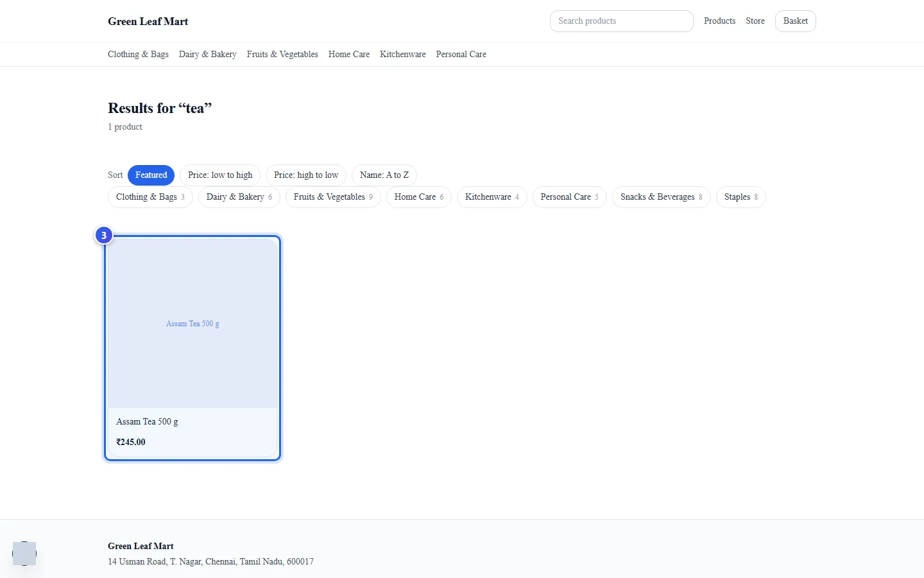Click the "1 product" result count

point(125,127)
